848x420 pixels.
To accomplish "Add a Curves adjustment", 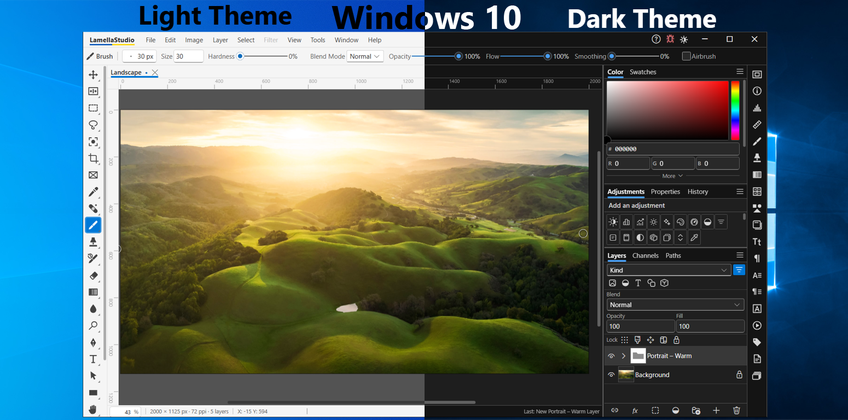I will point(640,222).
